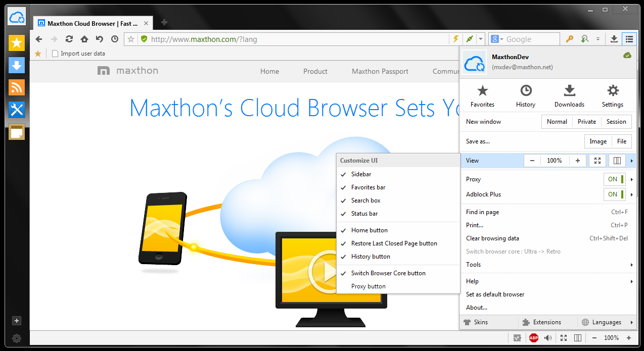Toggle the Proxy ON switch
The width and height of the screenshot is (644, 351).
(614, 179)
